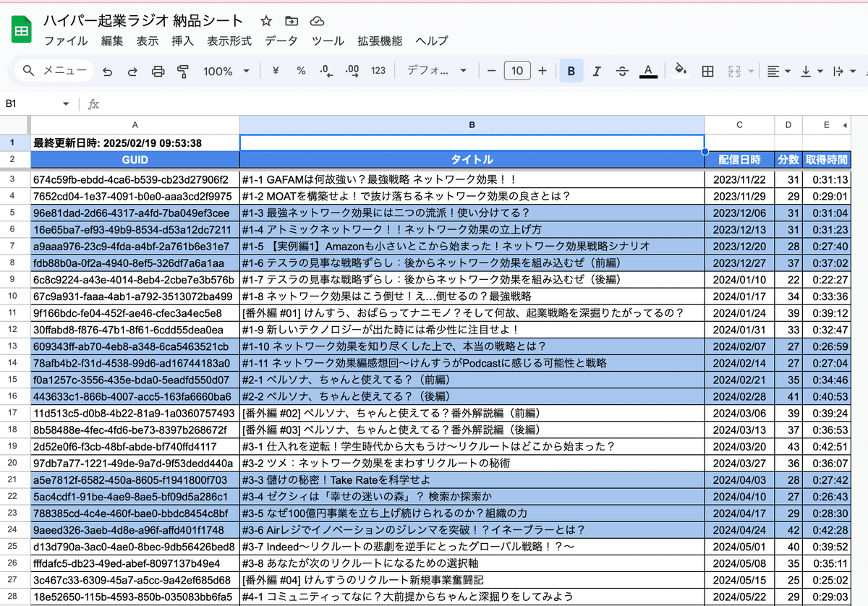Open the 表示 menu

148,40
